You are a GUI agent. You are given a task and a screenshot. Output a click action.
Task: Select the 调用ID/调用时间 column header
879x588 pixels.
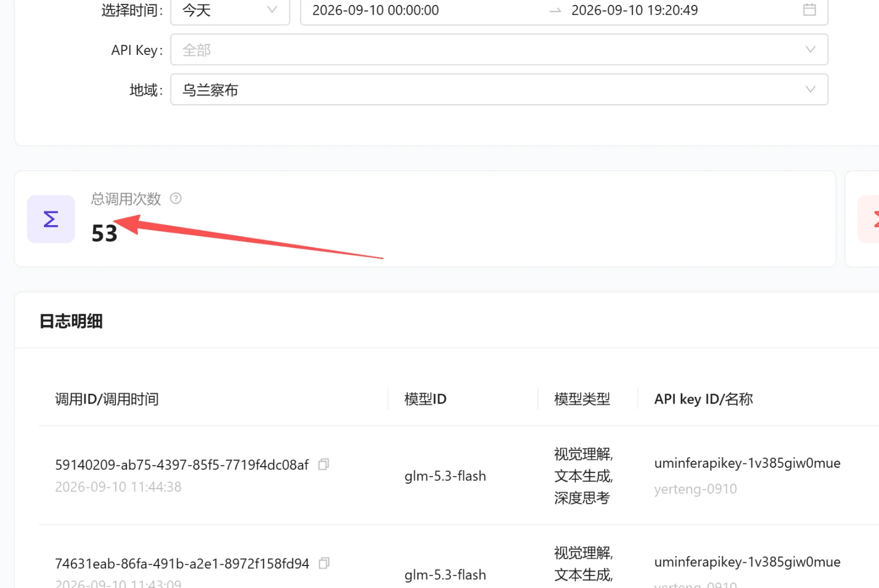[107, 399]
